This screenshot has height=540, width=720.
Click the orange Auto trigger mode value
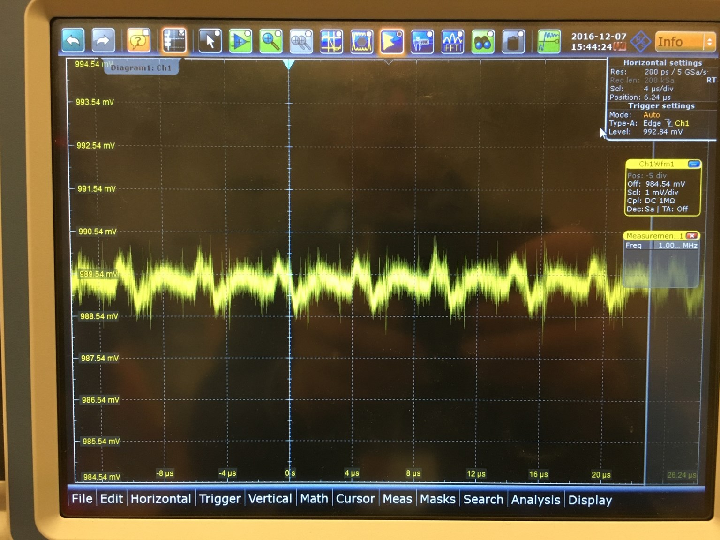pos(652,115)
